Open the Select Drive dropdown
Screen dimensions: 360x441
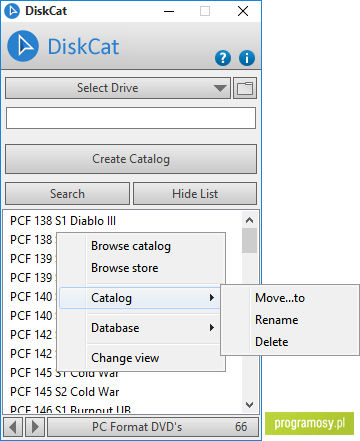click(118, 88)
